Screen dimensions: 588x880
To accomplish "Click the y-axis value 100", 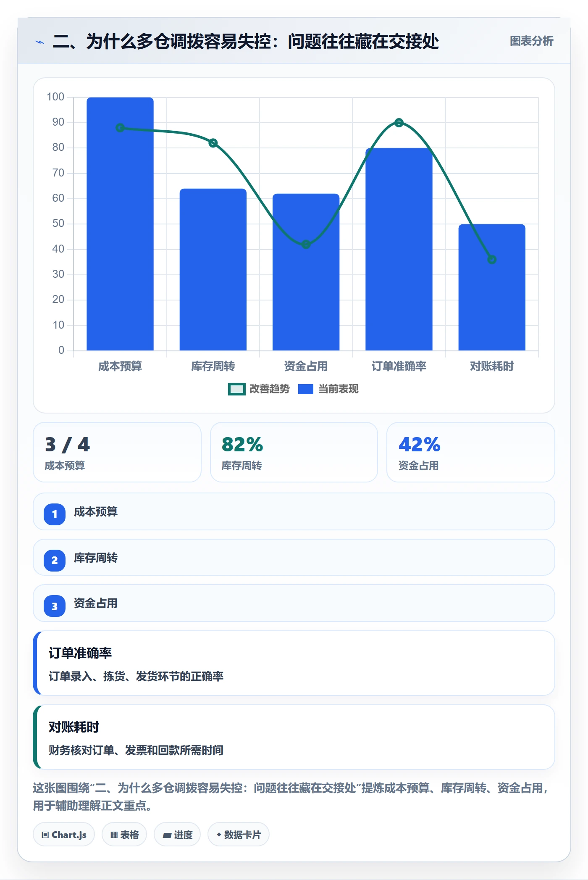I will pos(55,97).
